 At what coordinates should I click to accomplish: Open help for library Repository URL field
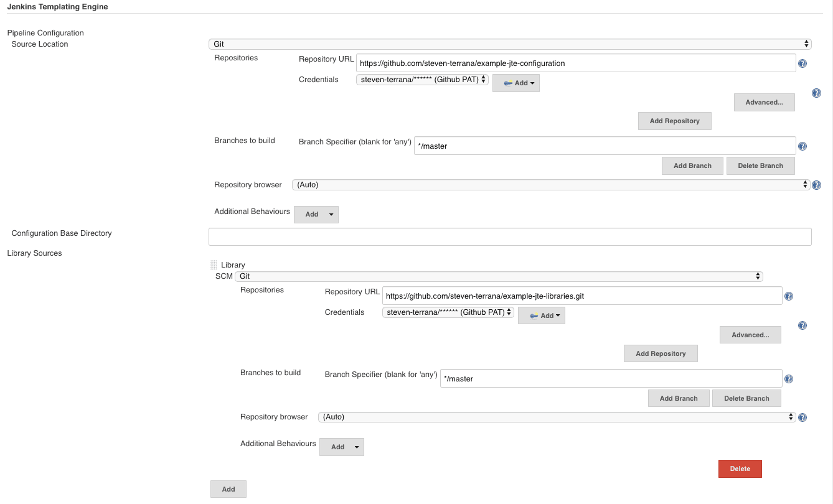tap(789, 296)
